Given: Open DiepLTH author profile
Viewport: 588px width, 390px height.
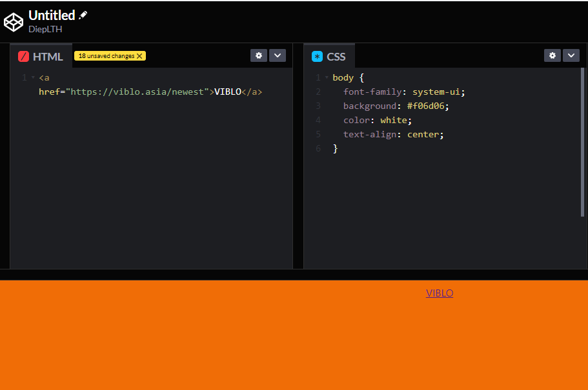Looking at the screenshot, I should click(x=45, y=29).
